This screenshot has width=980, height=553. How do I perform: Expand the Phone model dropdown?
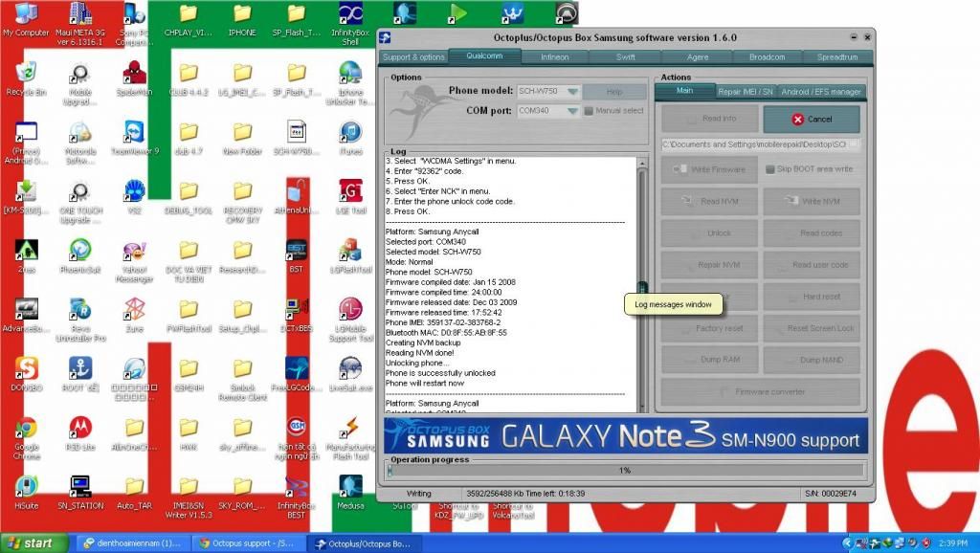[x=572, y=91]
